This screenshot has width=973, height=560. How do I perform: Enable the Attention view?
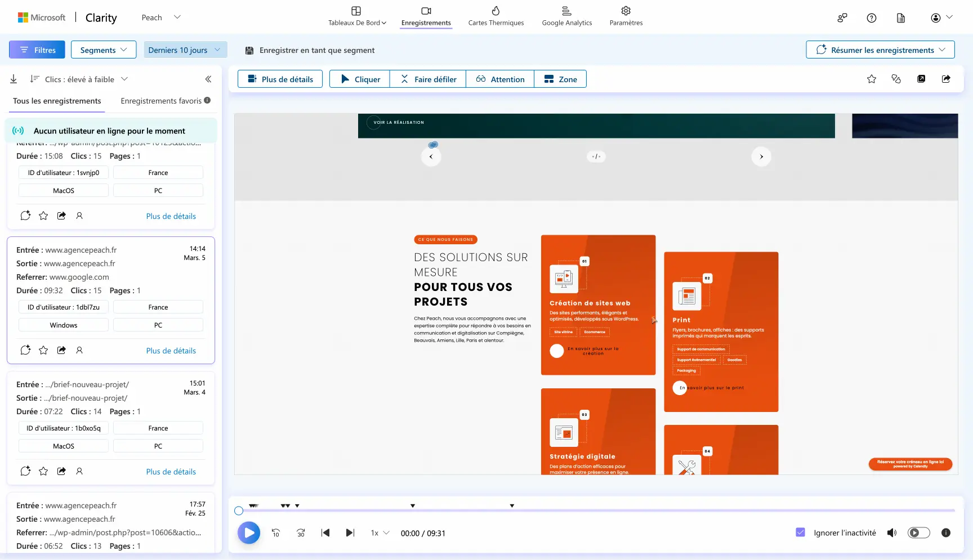click(x=500, y=79)
